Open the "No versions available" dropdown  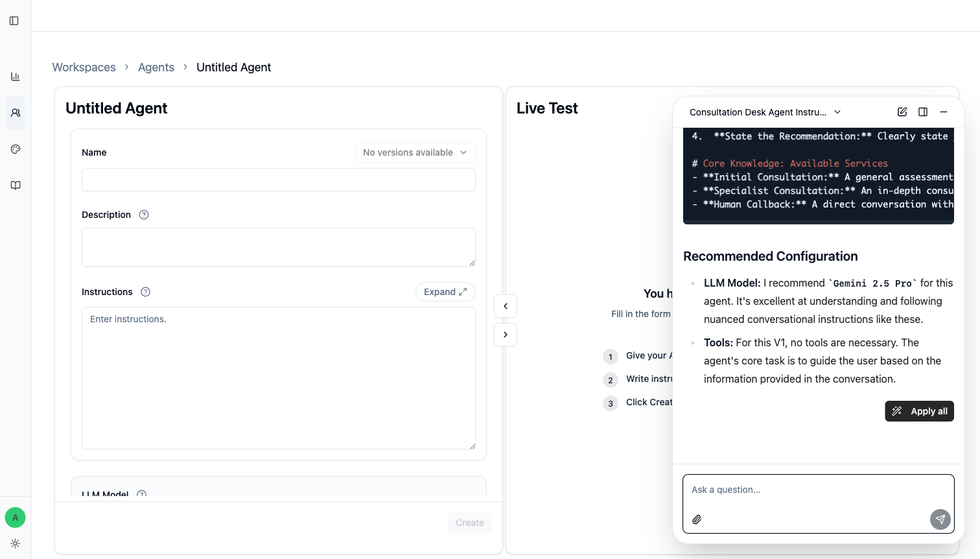click(x=415, y=152)
